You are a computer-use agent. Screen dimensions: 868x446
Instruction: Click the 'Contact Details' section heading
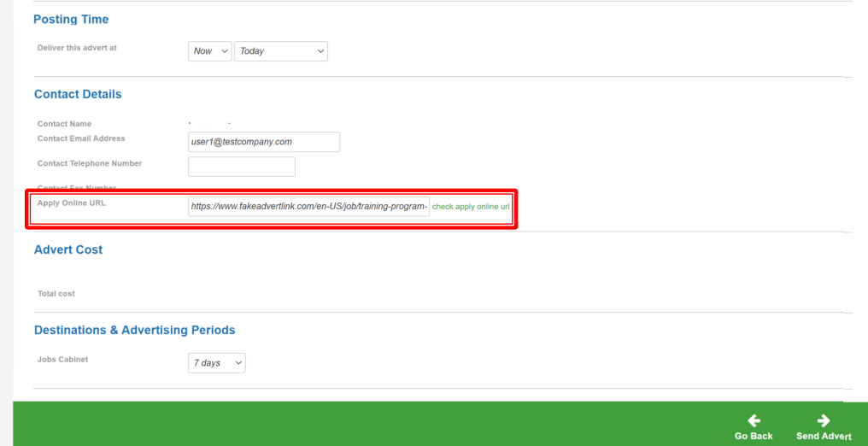[x=78, y=94]
